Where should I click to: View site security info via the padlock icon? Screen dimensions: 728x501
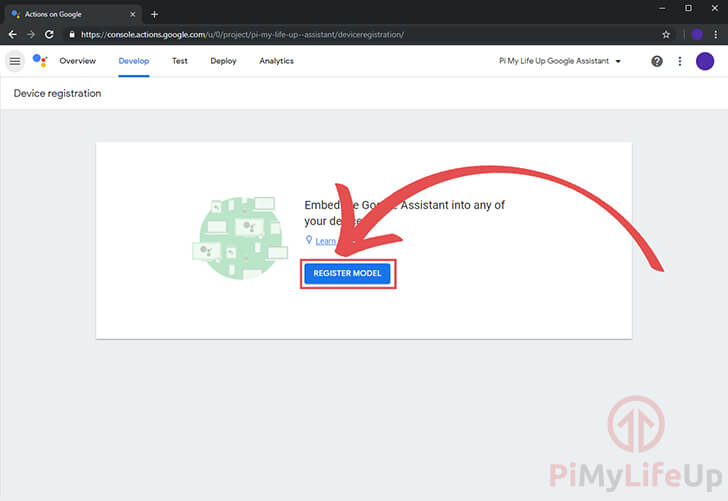[x=72, y=34]
